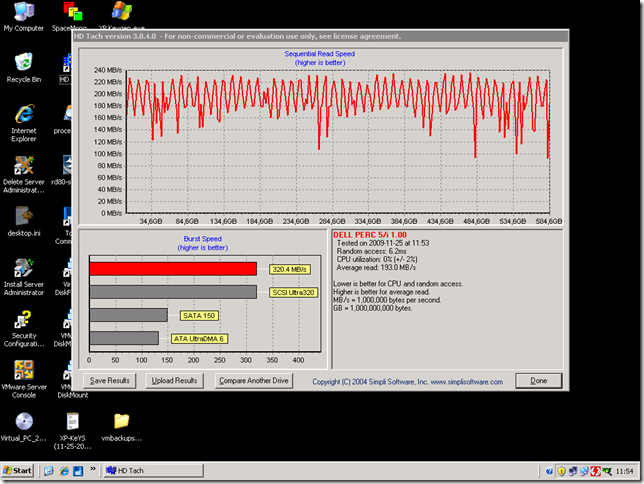Click the Upload Results button
Viewport: 644px width, 484px height.
click(173, 381)
